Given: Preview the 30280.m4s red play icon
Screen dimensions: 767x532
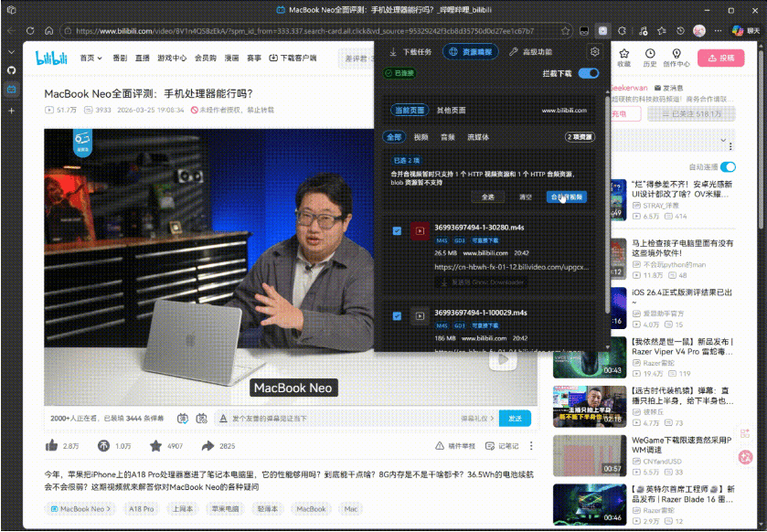Looking at the screenshot, I should (420, 230).
